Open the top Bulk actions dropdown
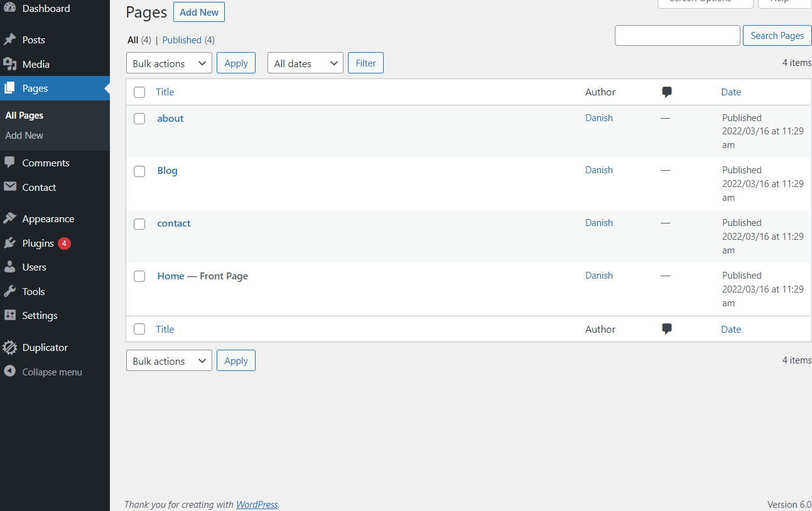Viewport: 812px width, 511px height. [169, 63]
